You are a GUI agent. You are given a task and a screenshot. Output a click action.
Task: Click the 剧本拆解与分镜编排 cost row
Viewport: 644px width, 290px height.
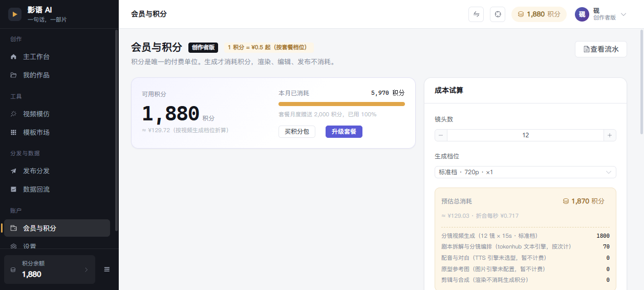pos(525,246)
